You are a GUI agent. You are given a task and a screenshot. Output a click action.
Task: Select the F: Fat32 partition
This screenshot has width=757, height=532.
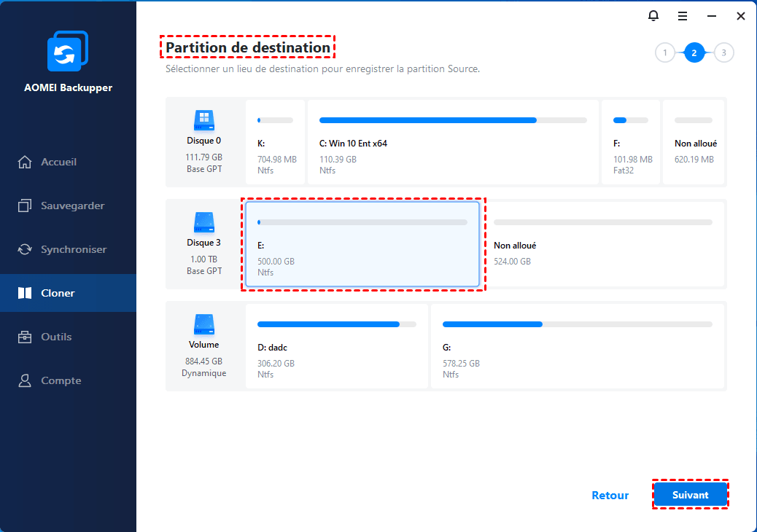click(x=631, y=142)
